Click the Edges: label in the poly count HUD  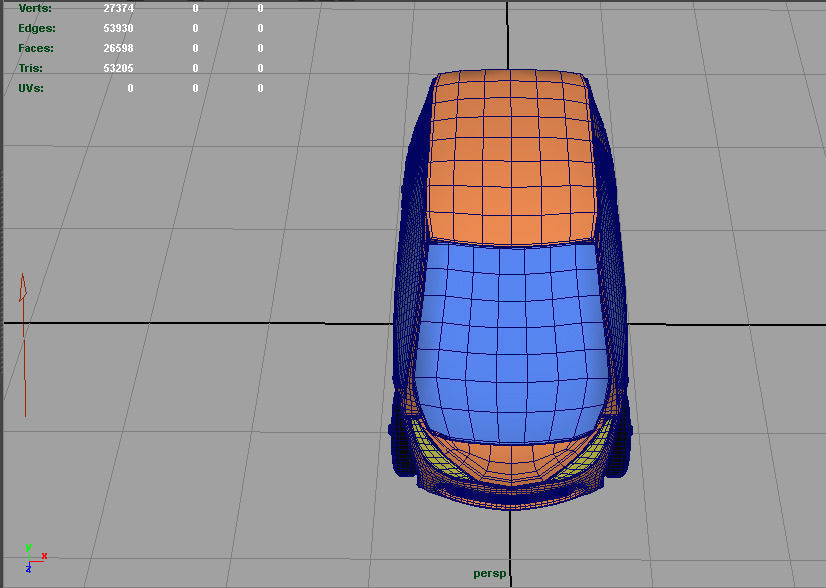click(36, 28)
